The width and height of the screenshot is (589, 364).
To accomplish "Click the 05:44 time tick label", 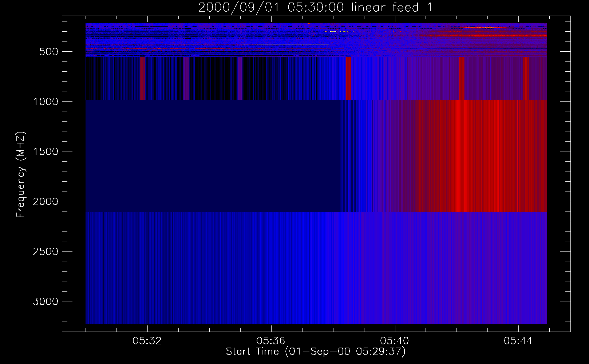I will pyautogui.click(x=518, y=341).
